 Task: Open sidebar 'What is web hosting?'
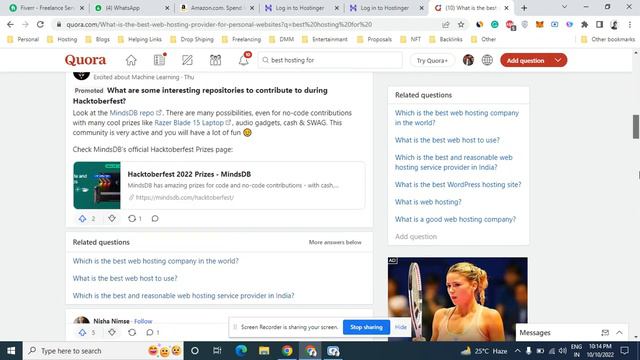pos(428,202)
